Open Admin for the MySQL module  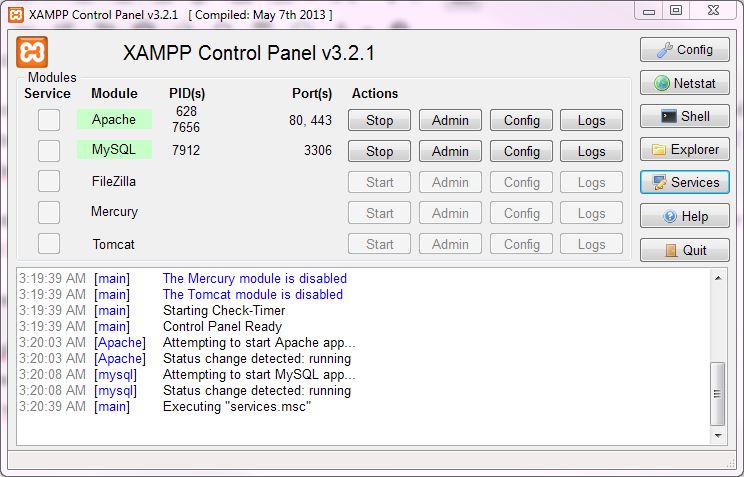(x=450, y=152)
